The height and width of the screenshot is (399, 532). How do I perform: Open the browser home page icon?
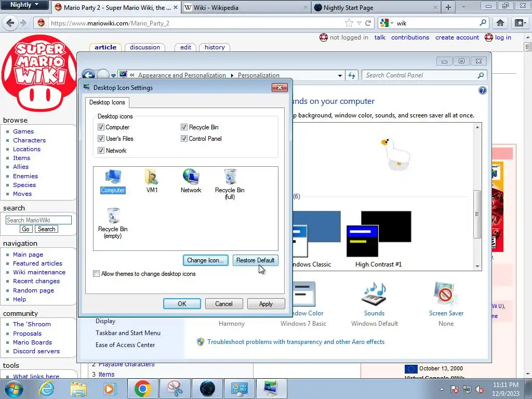click(500, 23)
